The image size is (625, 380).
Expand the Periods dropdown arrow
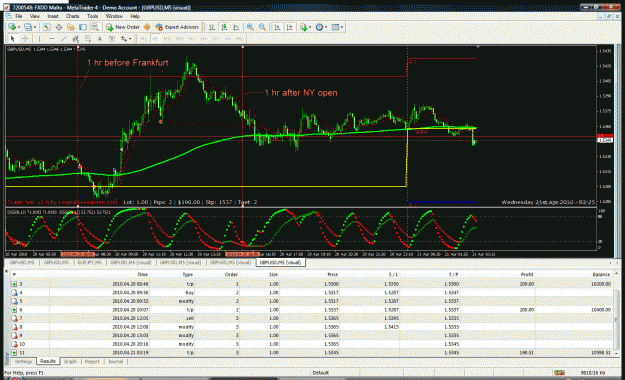(x=326, y=27)
